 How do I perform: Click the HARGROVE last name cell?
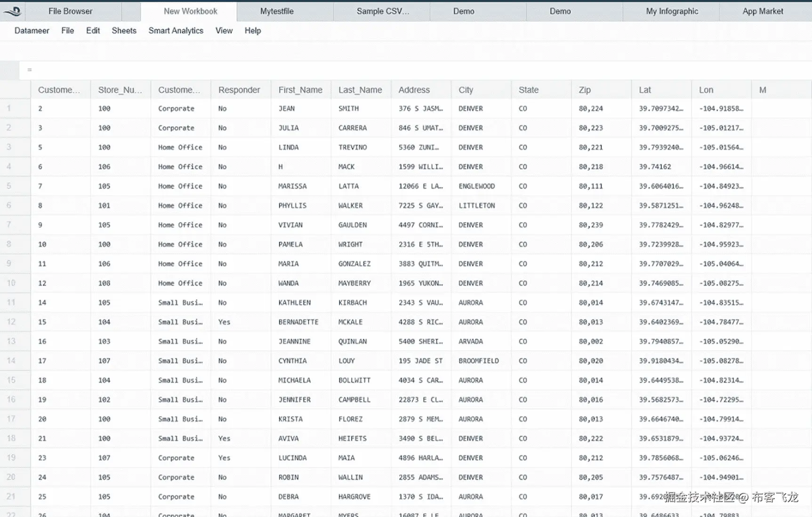(361, 497)
